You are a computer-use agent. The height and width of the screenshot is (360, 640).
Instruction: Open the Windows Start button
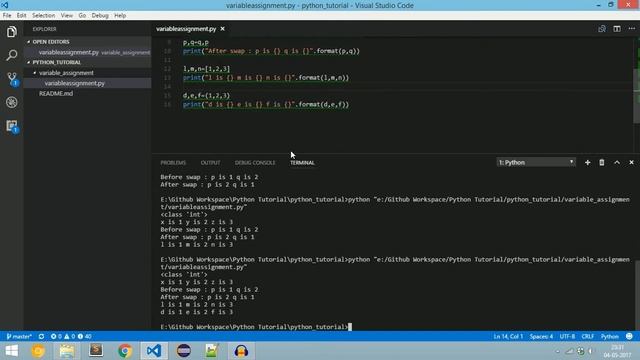coord(11,351)
